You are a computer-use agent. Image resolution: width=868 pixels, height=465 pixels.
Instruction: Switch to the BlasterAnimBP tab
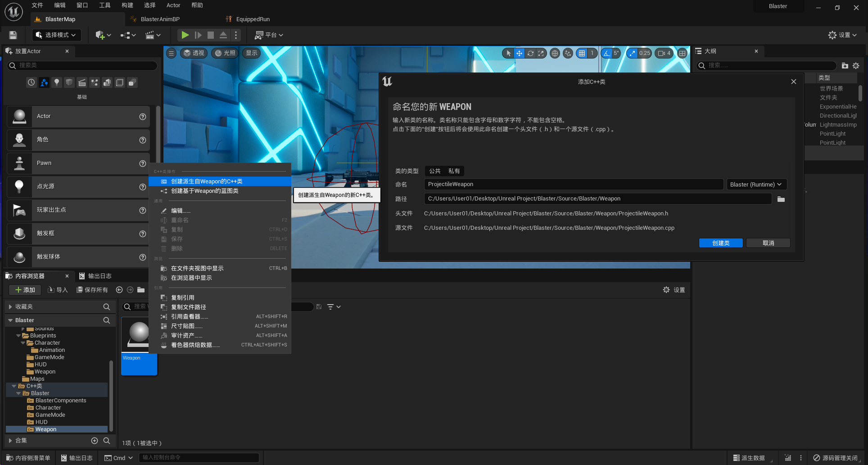point(160,19)
